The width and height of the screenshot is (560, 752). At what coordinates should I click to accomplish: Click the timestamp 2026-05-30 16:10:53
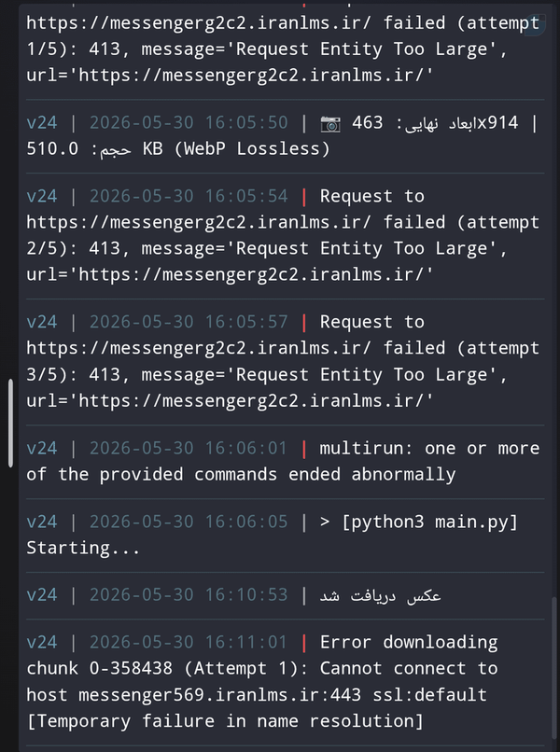189,594
